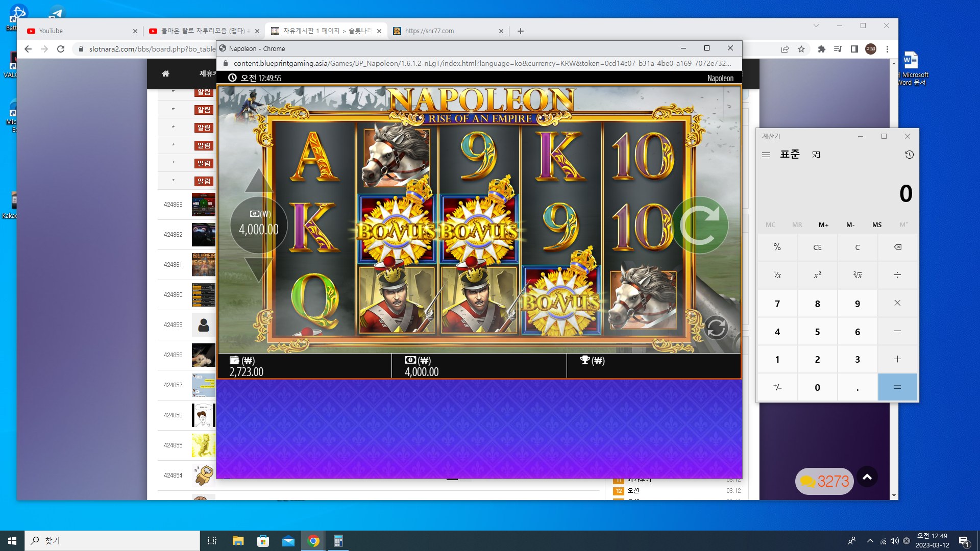The height and width of the screenshot is (551, 980).
Task: Toggle Chrome side panel
Action: click(x=854, y=49)
